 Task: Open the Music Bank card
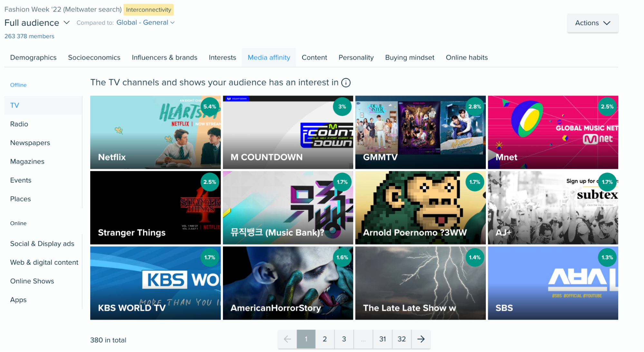click(288, 207)
